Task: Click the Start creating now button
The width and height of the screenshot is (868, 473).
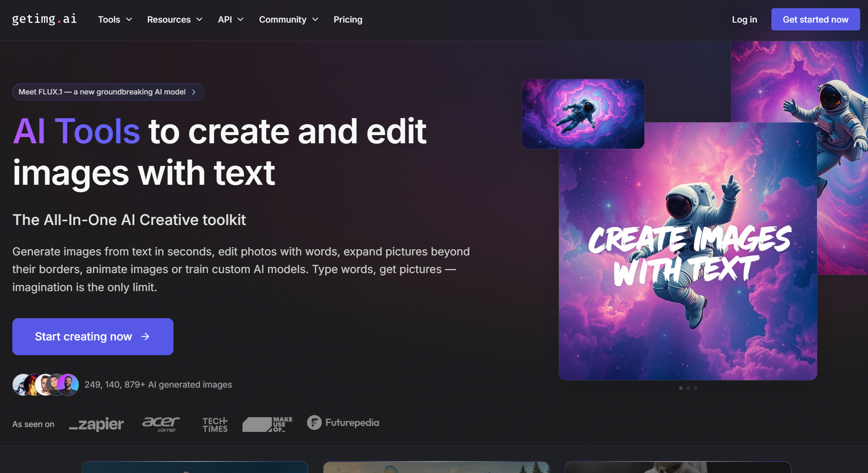Action: (x=93, y=337)
